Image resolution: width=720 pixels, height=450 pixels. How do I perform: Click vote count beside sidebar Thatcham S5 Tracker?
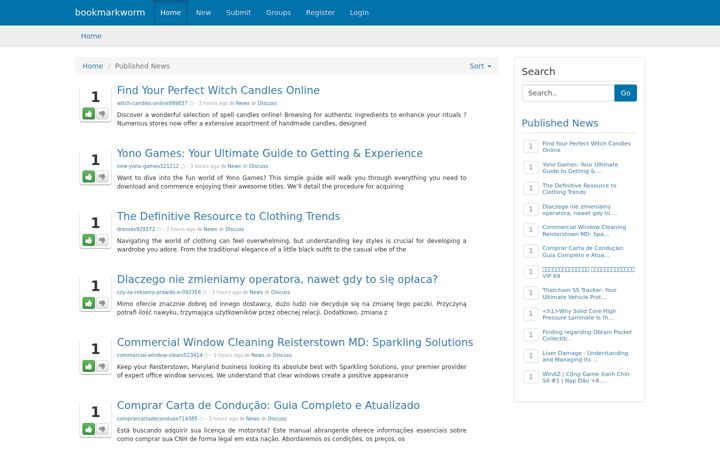[x=531, y=293]
